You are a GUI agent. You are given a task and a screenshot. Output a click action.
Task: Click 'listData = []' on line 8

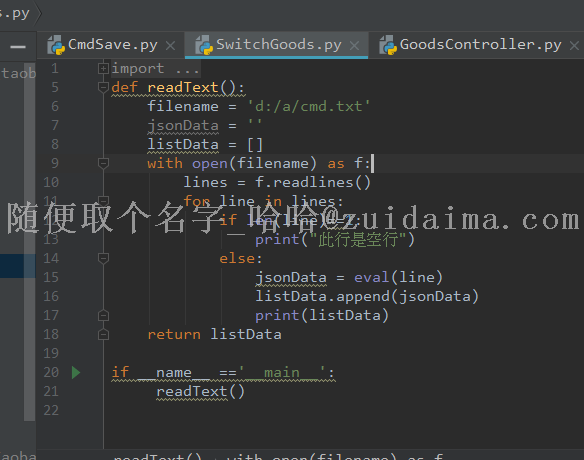[x=205, y=145]
